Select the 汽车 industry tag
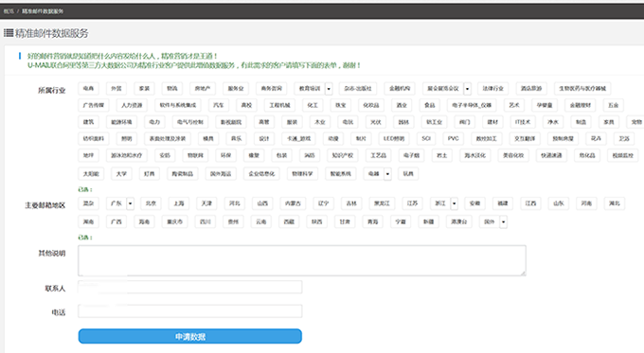This screenshot has width=644, height=353. [219, 105]
